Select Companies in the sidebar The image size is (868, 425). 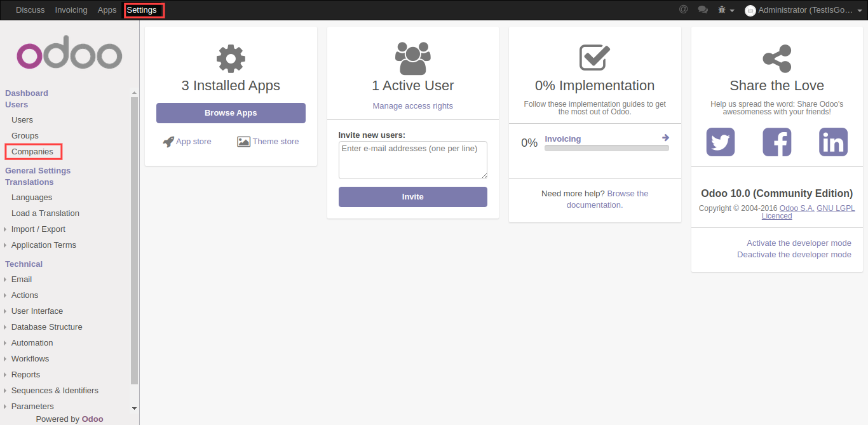[x=32, y=152]
